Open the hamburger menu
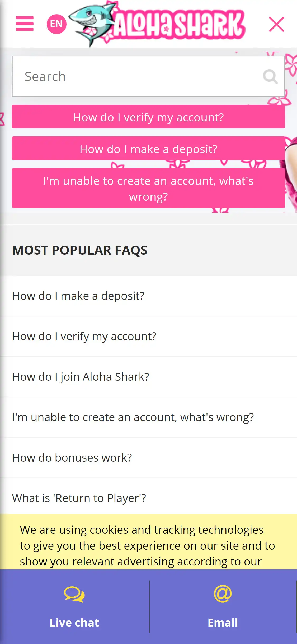The image size is (297, 644). click(25, 24)
